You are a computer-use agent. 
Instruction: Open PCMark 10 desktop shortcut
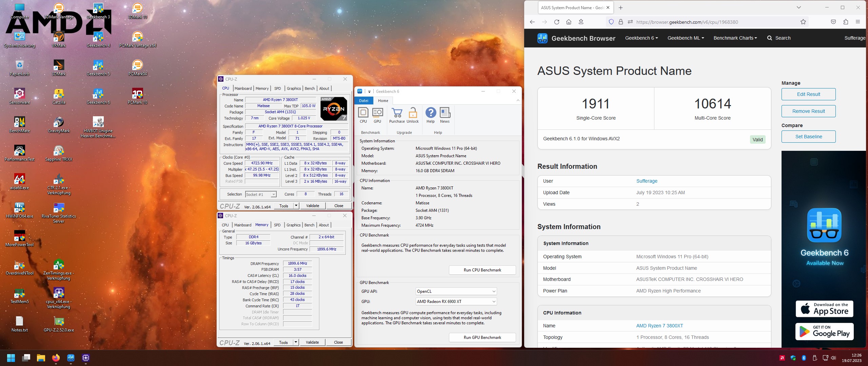137,96
